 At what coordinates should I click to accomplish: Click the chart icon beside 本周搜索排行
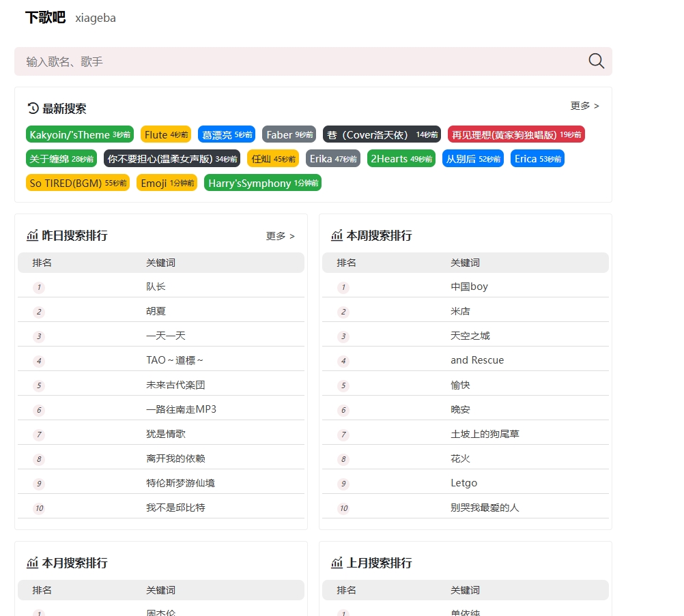[x=337, y=235]
